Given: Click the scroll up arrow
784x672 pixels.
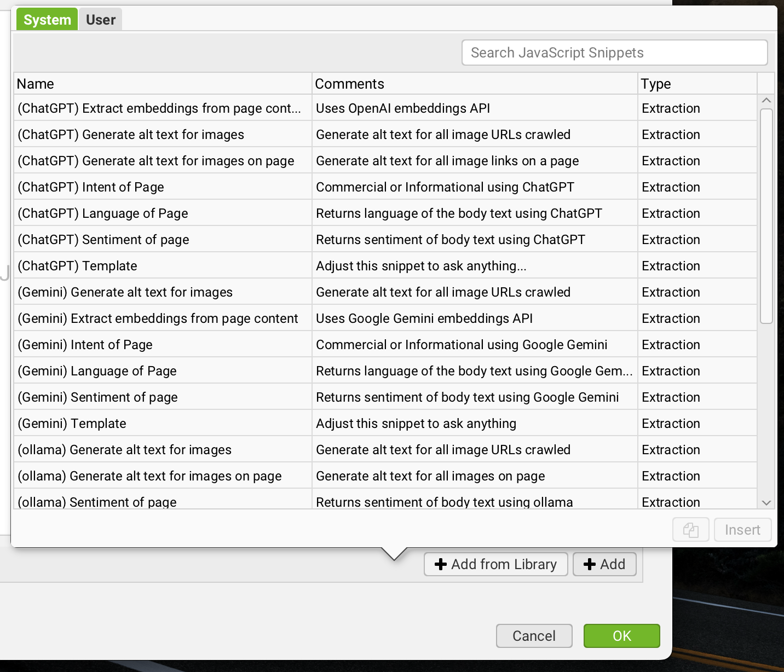Looking at the screenshot, I should tap(766, 100).
